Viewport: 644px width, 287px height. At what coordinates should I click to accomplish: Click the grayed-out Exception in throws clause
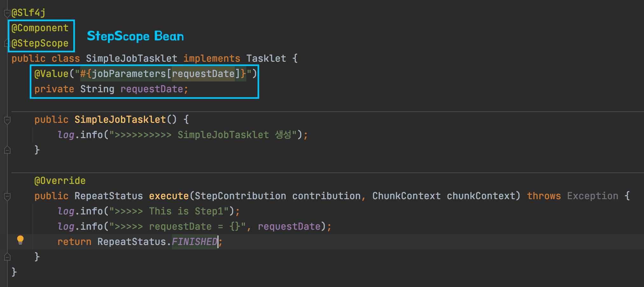click(x=592, y=196)
